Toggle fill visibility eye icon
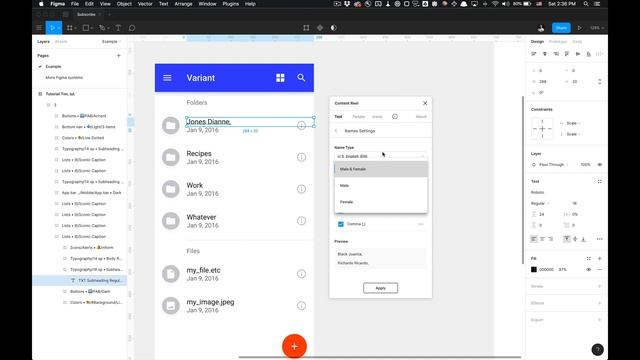640x360 pixels. (x=589, y=269)
